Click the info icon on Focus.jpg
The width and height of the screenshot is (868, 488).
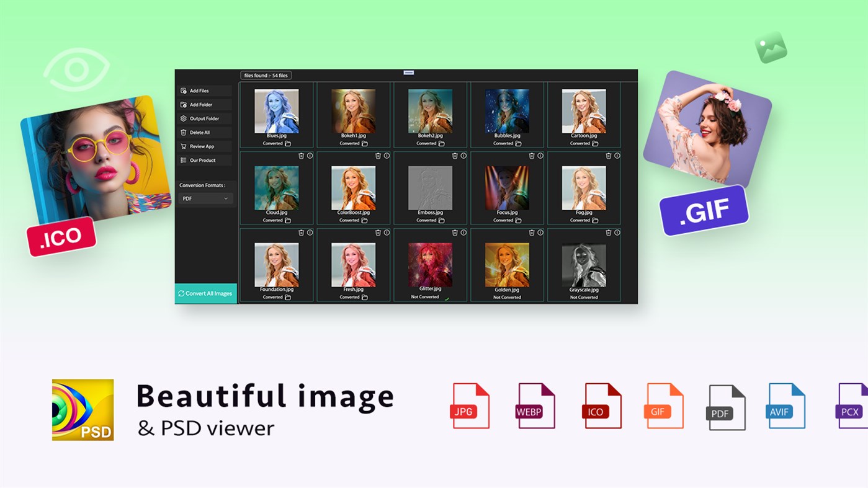pyautogui.click(x=540, y=156)
